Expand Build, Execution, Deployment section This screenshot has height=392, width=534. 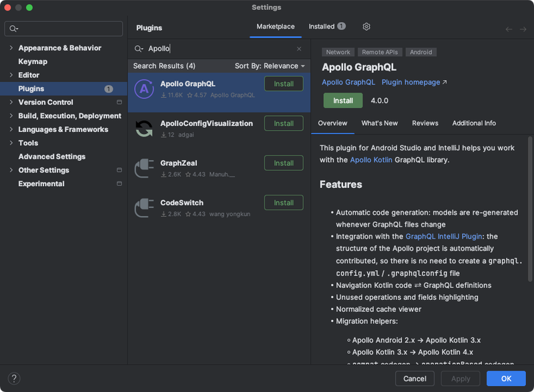pyautogui.click(x=11, y=116)
